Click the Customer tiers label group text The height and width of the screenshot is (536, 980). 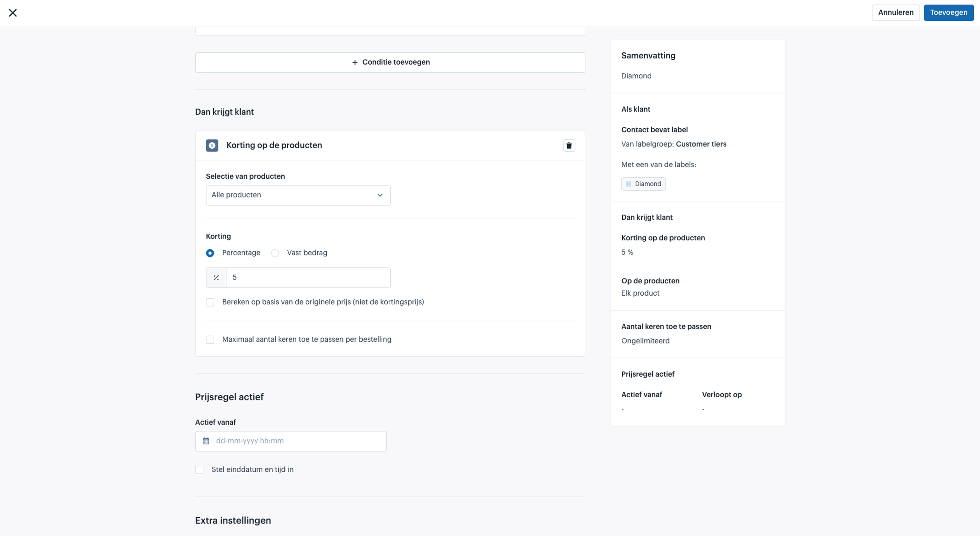pyautogui.click(x=701, y=144)
